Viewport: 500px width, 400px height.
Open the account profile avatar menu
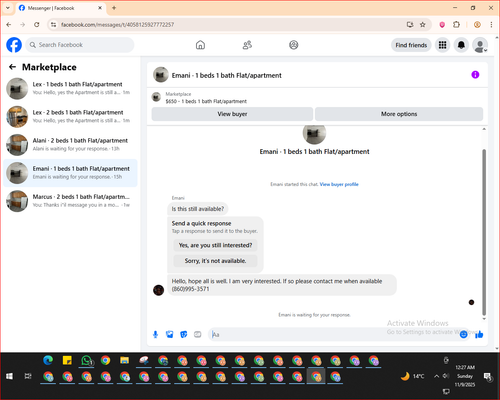coord(480,45)
